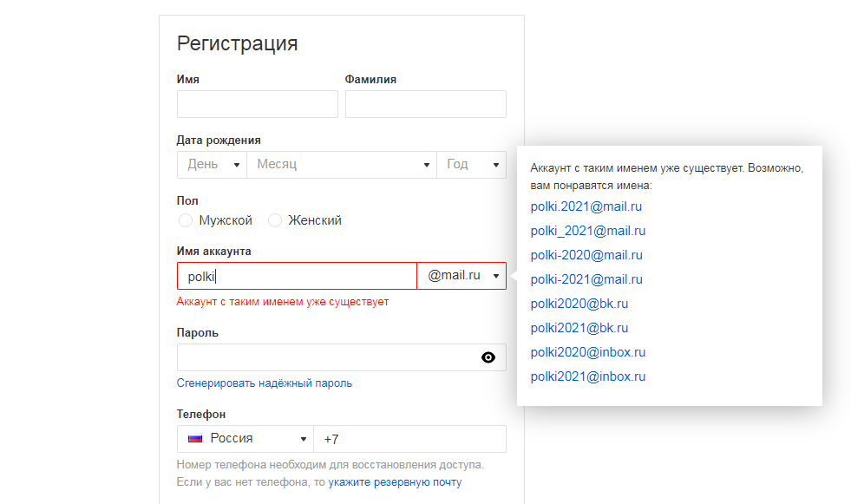Click the Пароль password input field
The width and height of the screenshot is (851, 504).
coord(342,357)
